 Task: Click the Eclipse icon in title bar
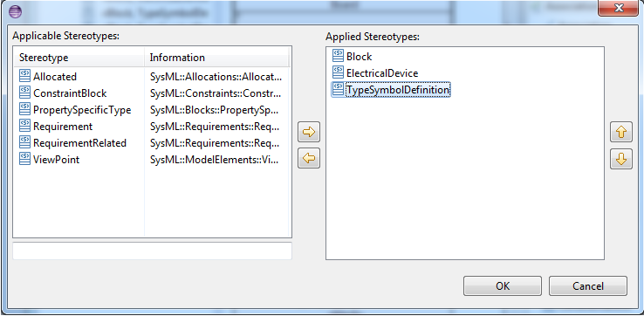[x=15, y=10]
